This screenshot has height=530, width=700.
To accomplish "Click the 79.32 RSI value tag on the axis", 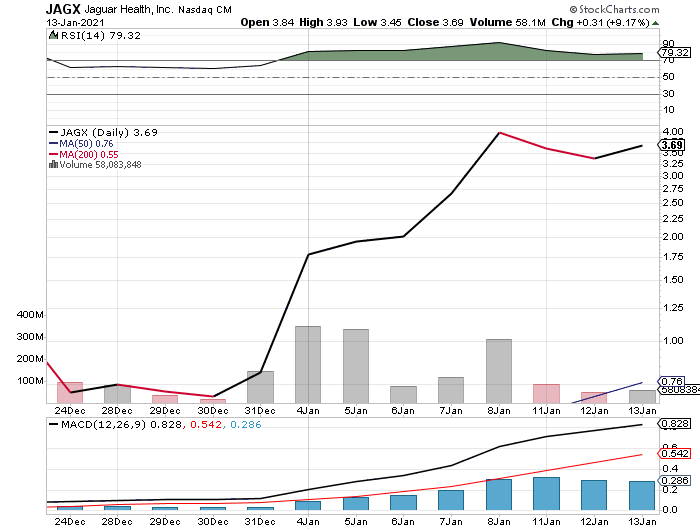I will (x=674, y=53).
